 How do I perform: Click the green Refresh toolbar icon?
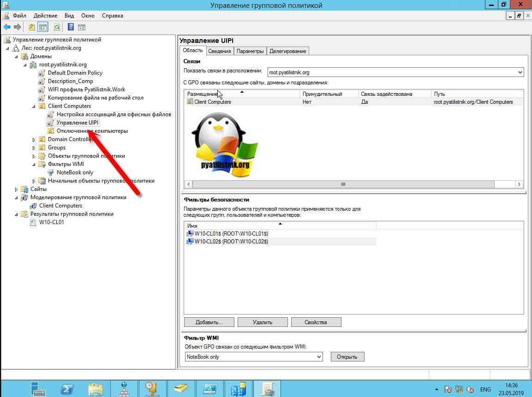click(x=57, y=27)
